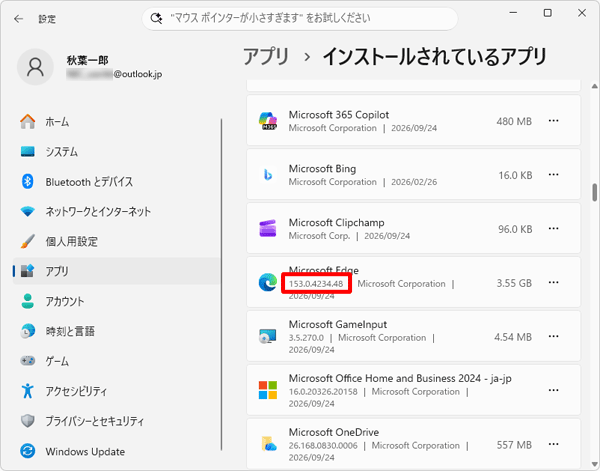Click the Bluetooth icon in sidebar
This screenshot has height=471, width=600.
[x=28, y=181]
